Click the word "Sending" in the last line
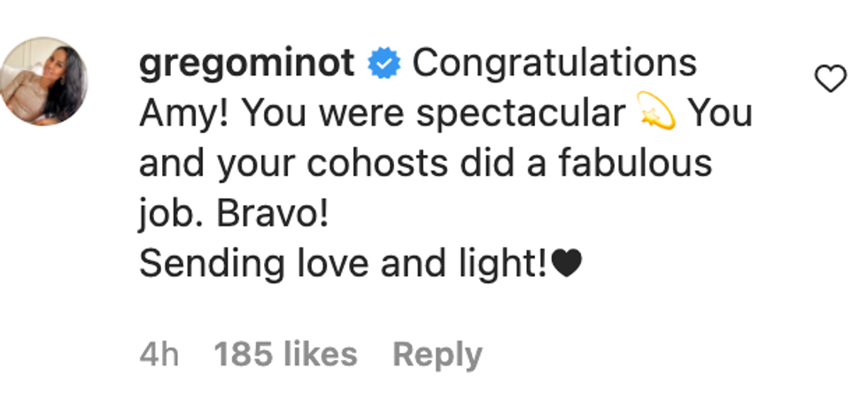The height and width of the screenshot is (407, 868). (198, 264)
